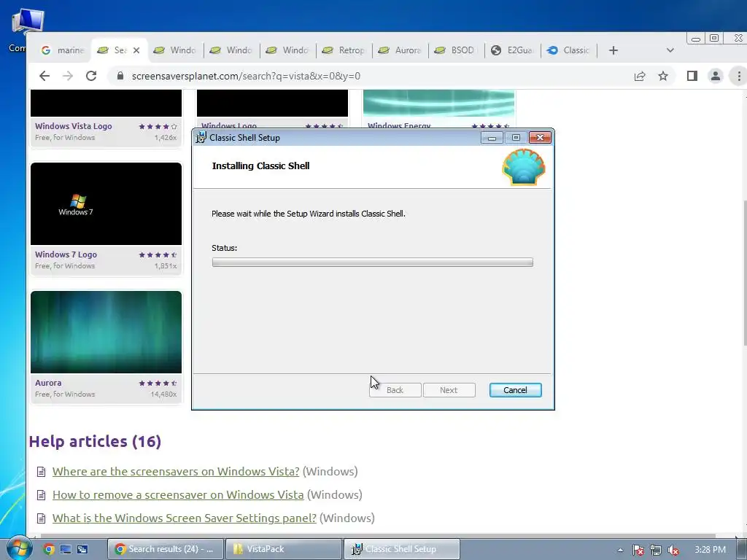
Task: Bookmark this page with star icon
Action: coord(662,76)
